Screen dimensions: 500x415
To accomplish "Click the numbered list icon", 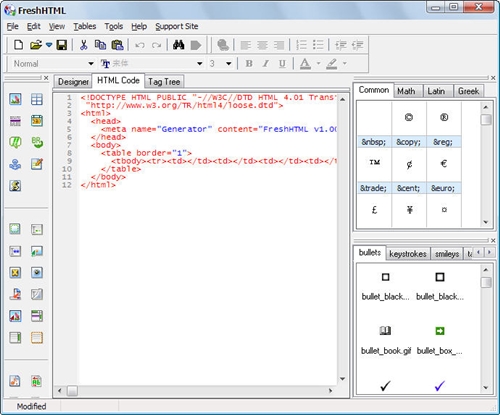I will (301, 45).
